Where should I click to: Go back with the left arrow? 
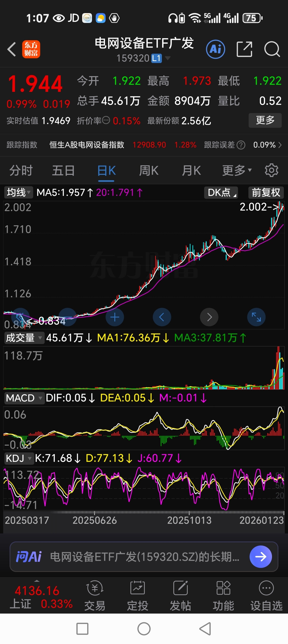(x=12, y=49)
